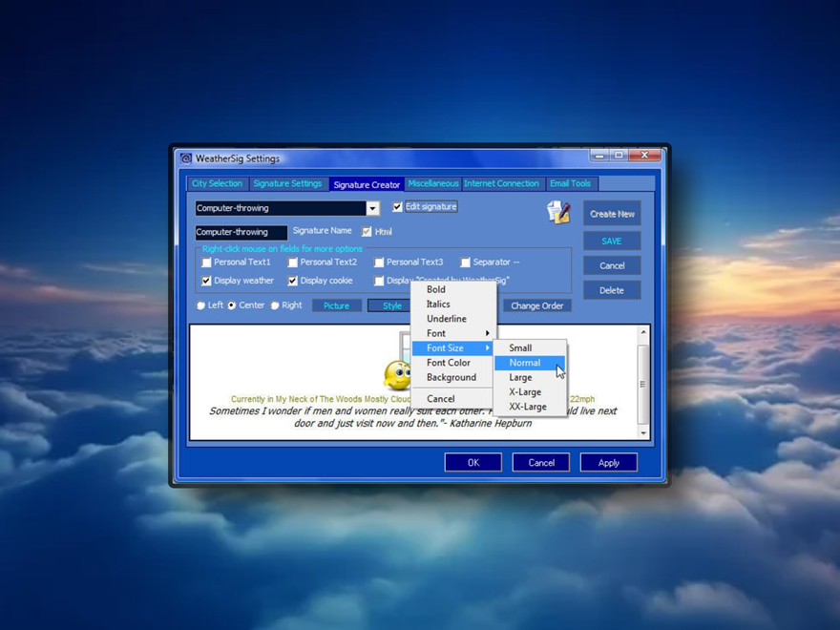The image size is (840, 630).
Task: Click the Create New button
Action: click(612, 214)
